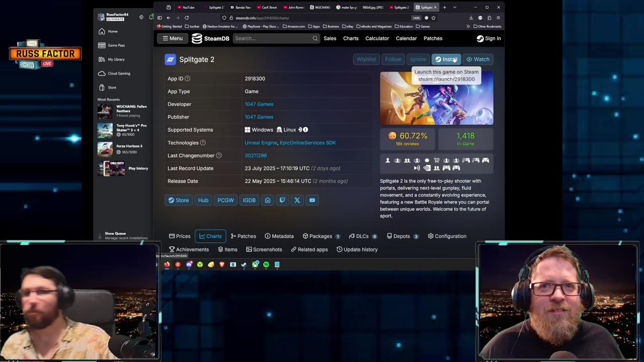Open the Patches header menu item
The image size is (644, 362).
pos(433,38)
